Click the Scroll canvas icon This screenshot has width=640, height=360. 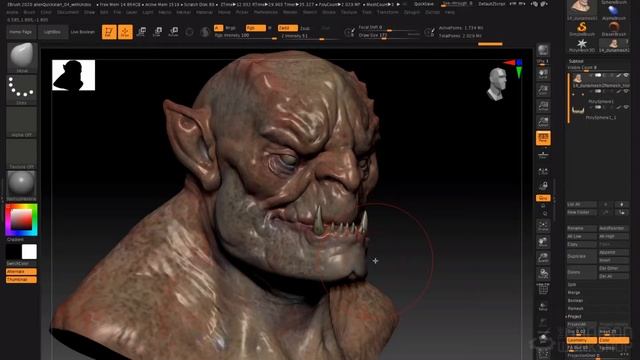pos(543,74)
